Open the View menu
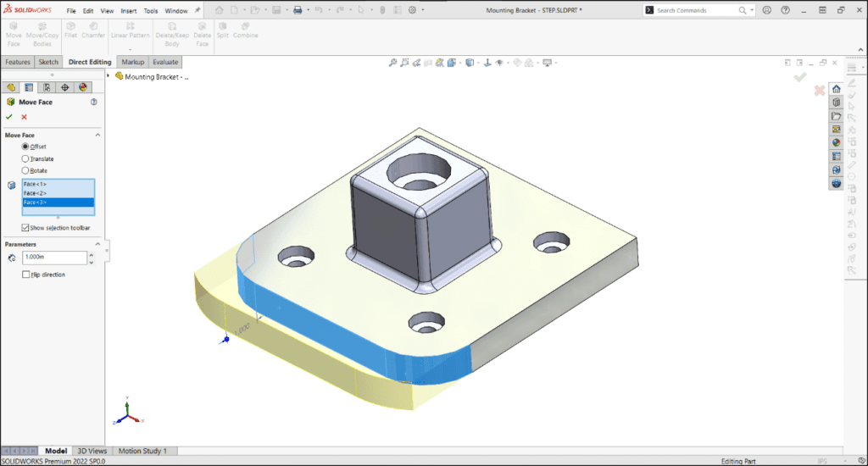The height and width of the screenshot is (466, 868). [x=107, y=10]
